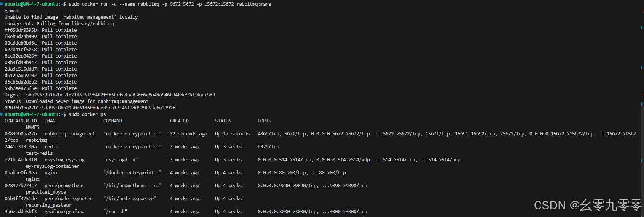
Task: Click layer hash 83b3fd43b447
Action: click(21, 63)
